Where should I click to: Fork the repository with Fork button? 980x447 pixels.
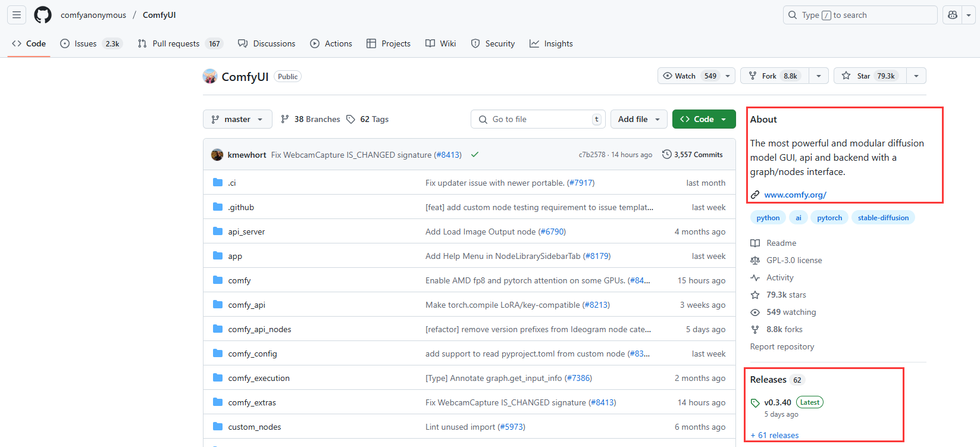point(775,76)
